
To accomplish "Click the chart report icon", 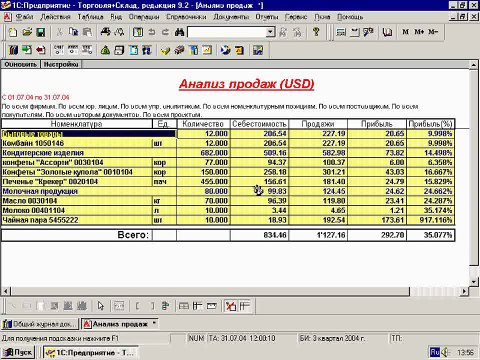I will pyautogui.click(x=207, y=50).
